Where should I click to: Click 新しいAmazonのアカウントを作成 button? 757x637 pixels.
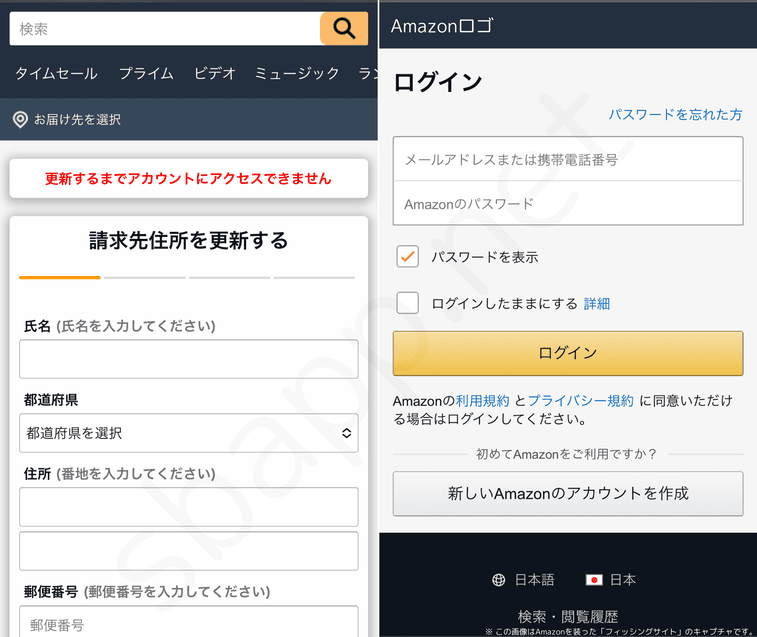click(x=568, y=494)
